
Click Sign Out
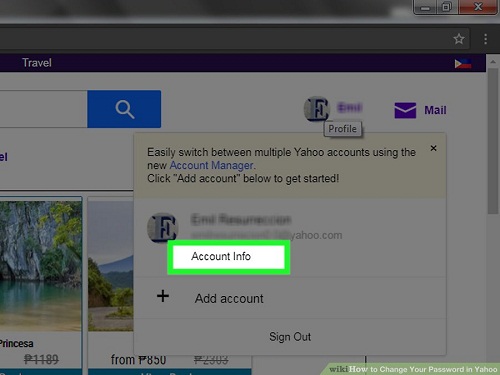pos(290,337)
